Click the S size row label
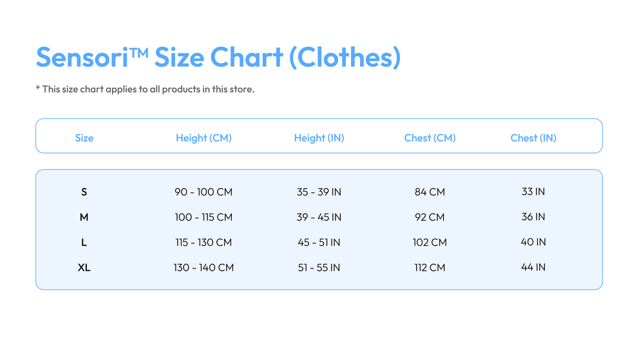Image resolution: width=644 pixels, height=352 pixels. pyautogui.click(x=84, y=192)
